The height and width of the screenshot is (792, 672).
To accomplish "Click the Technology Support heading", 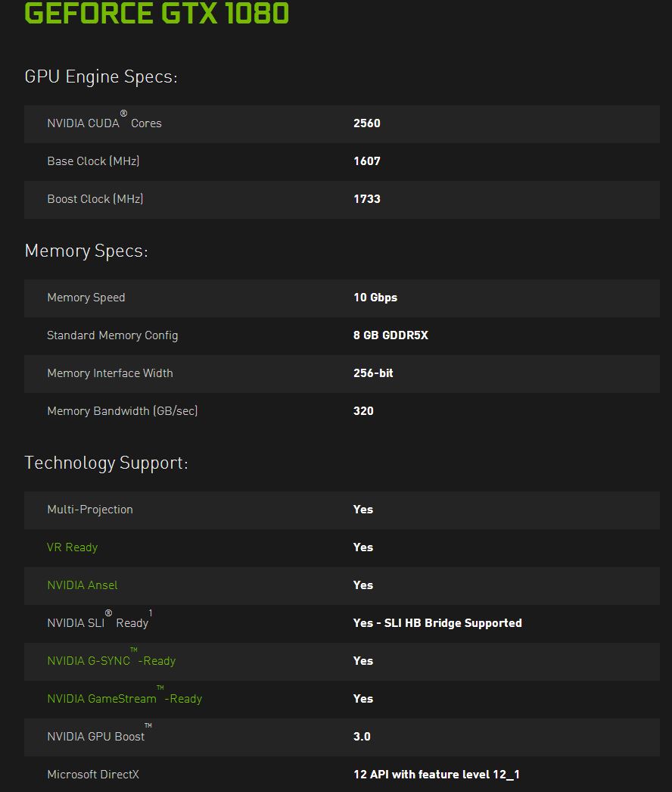I will [106, 463].
